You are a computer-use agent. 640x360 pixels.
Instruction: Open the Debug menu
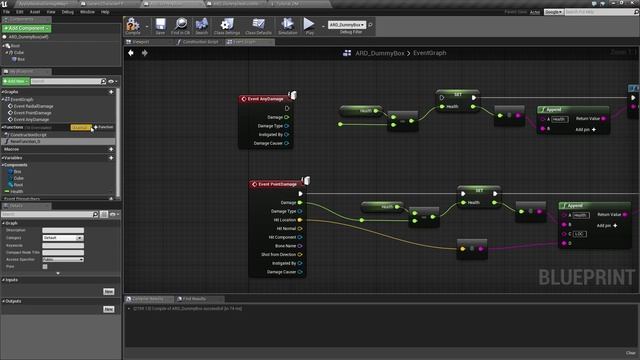coord(68,12)
